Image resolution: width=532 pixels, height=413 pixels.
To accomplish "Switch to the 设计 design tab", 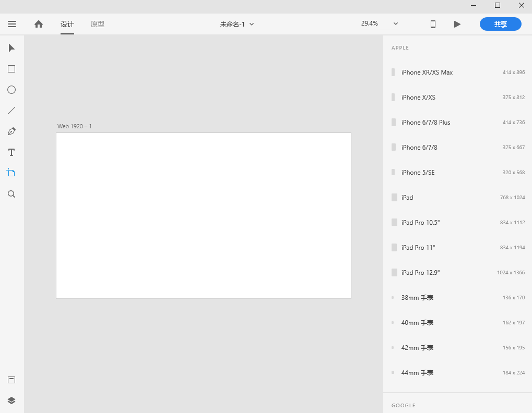I will 67,24.
